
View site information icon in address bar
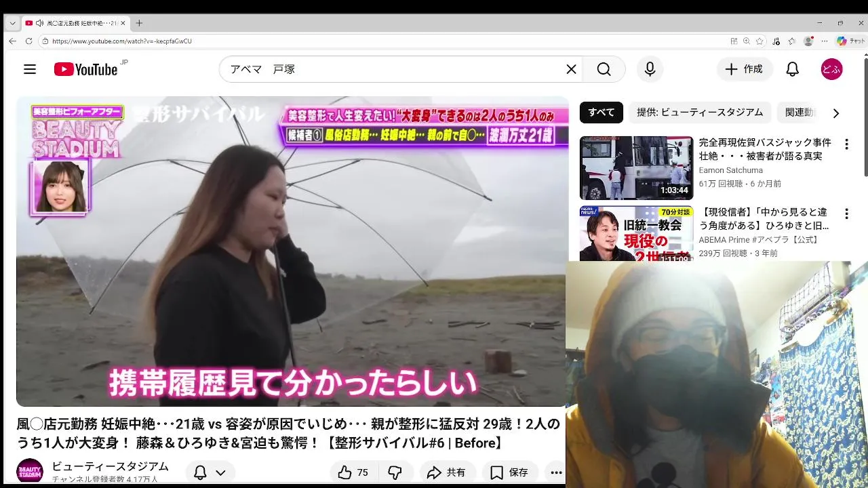click(x=45, y=41)
